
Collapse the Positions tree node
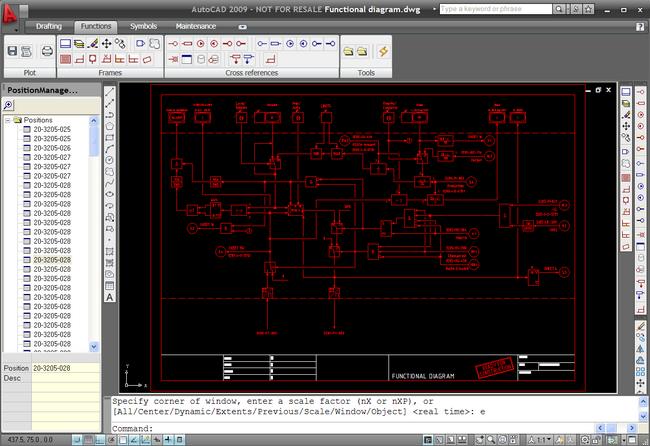point(7,120)
